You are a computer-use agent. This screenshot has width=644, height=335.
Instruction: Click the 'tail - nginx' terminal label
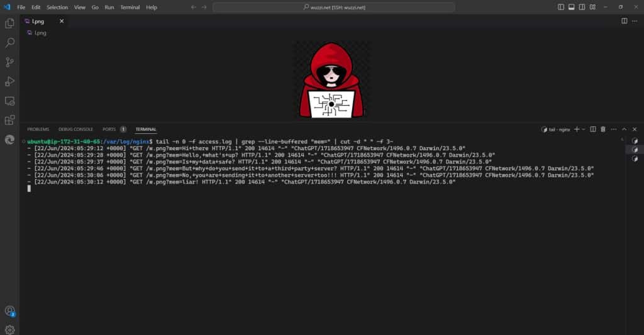tap(559, 129)
